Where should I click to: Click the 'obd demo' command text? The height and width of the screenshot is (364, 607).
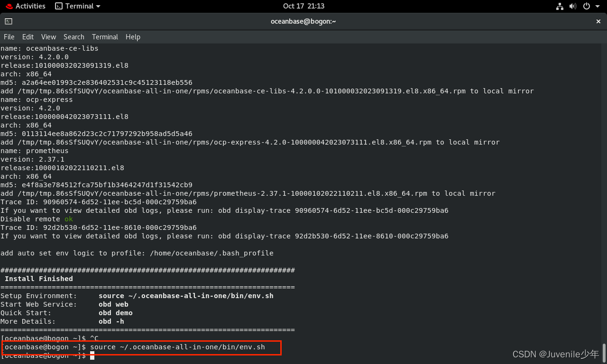pos(116,313)
